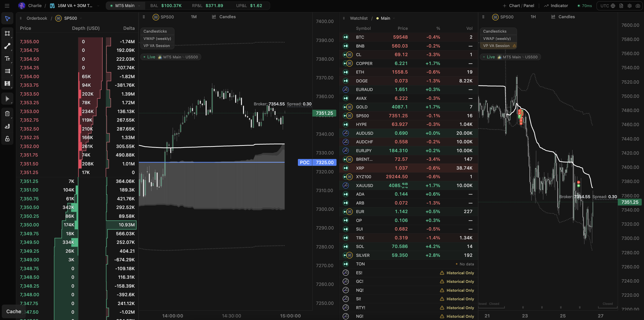The height and width of the screenshot is (320, 644).
Task: Select the text annotation tool
Action: click(7, 59)
